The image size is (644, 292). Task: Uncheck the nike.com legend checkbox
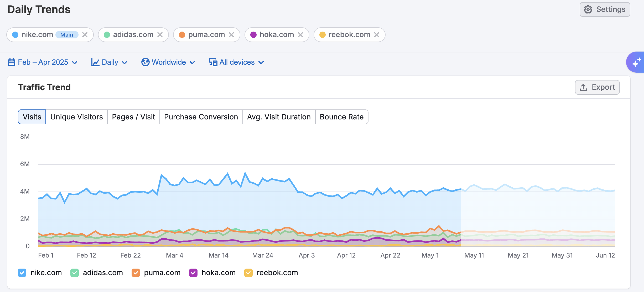22,273
